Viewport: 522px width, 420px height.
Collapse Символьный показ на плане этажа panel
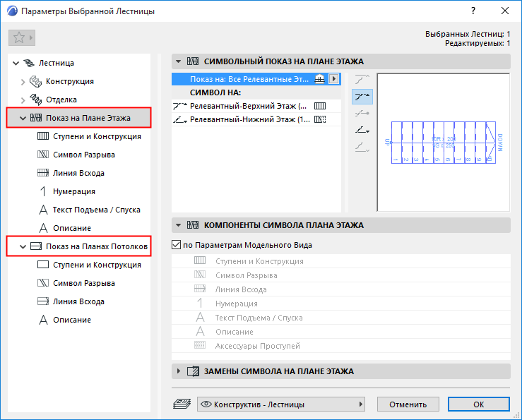[179, 61]
